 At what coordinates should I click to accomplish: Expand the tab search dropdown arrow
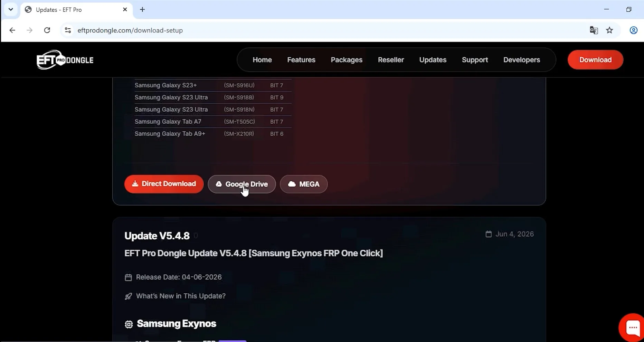[11, 10]
